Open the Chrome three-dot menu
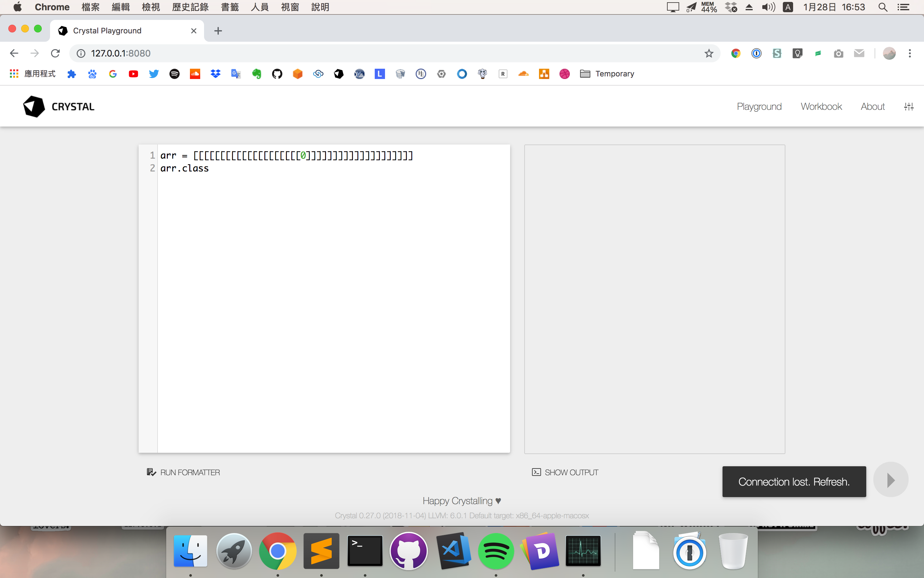 point(910,53)
